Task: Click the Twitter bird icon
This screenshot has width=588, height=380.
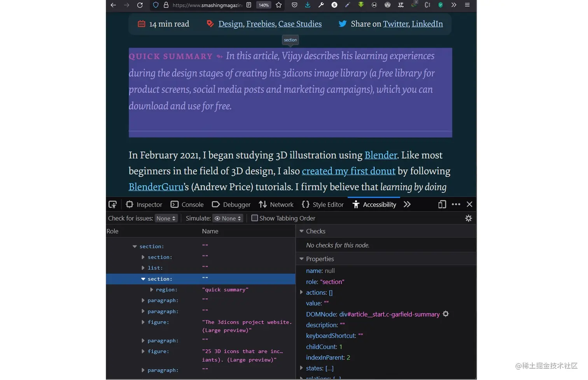Action: click(343, 24)
